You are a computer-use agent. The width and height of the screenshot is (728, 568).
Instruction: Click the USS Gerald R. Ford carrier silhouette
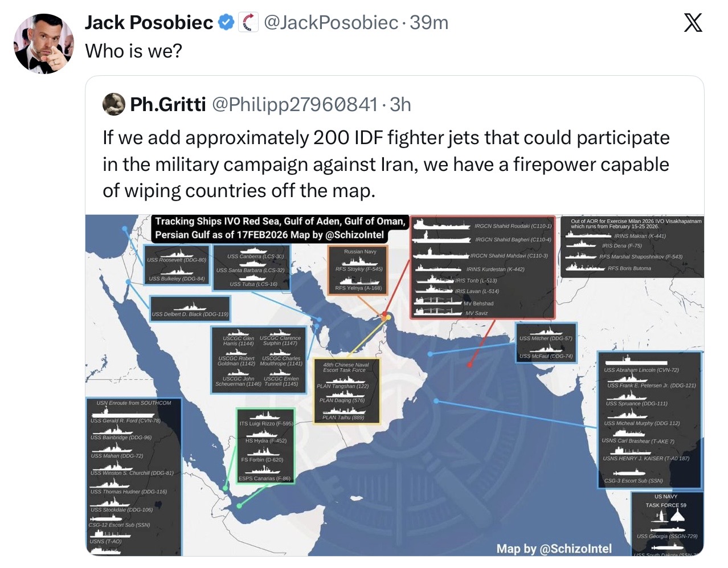[x=122, y=412]
